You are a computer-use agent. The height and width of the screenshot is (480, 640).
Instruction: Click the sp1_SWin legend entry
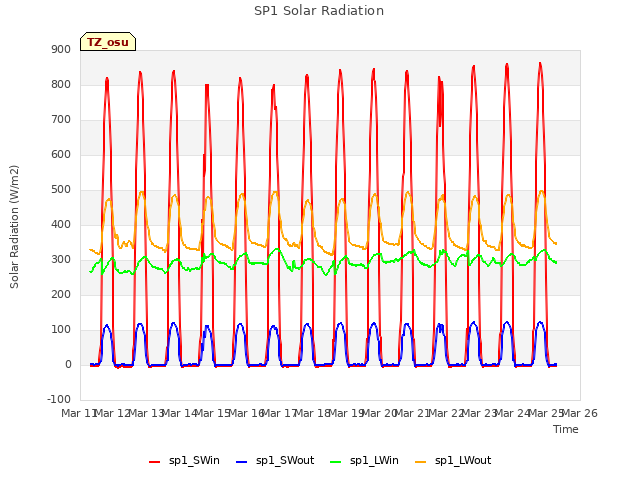(184, 460)
